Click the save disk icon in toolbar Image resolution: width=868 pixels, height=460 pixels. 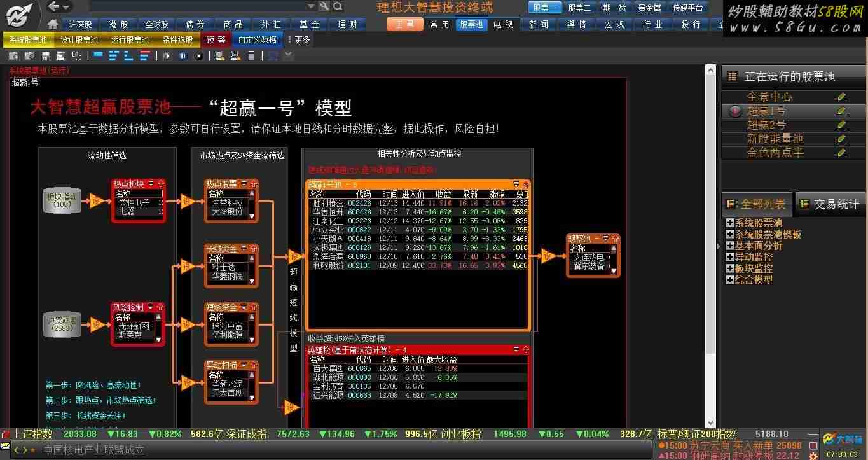point(46,56)
